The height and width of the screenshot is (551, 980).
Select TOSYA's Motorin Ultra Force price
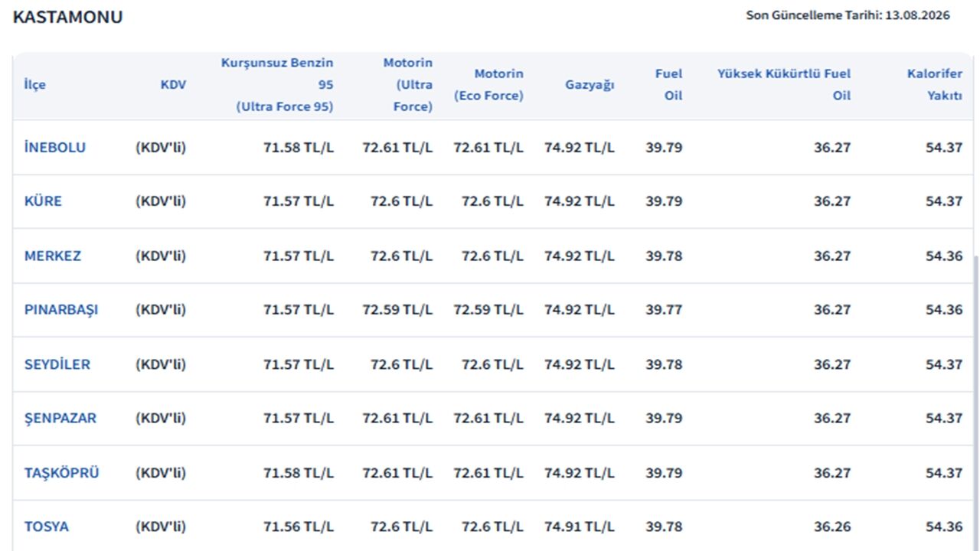401,527
